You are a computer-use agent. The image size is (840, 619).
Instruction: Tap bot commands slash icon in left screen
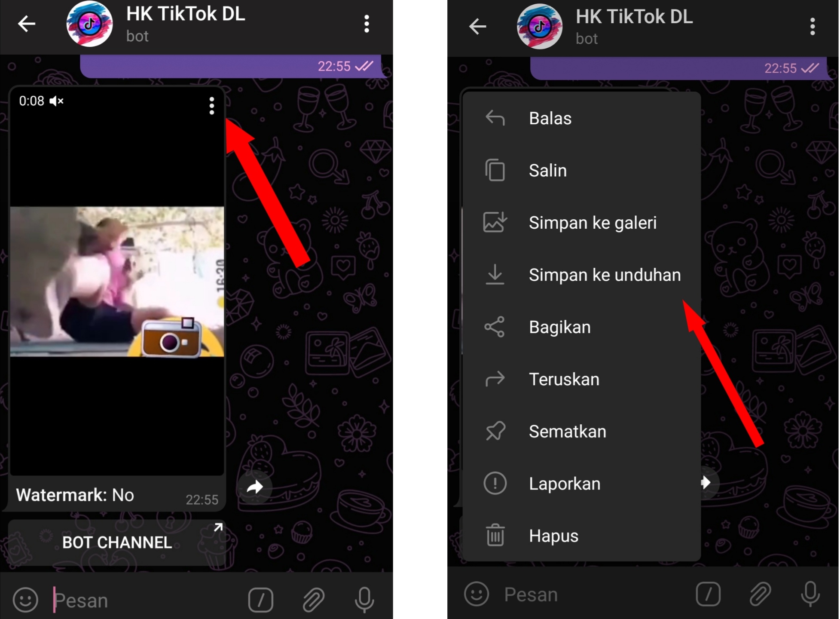coord(261,599)
